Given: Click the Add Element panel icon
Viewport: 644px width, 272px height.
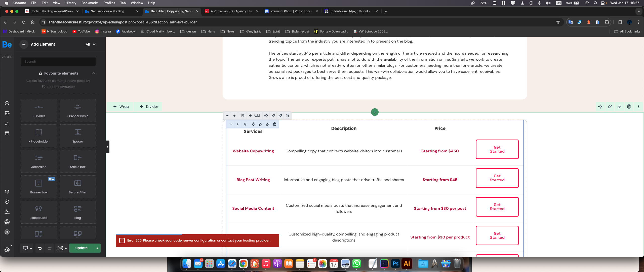Looking at the screenshot, I should tap(24, 44).
